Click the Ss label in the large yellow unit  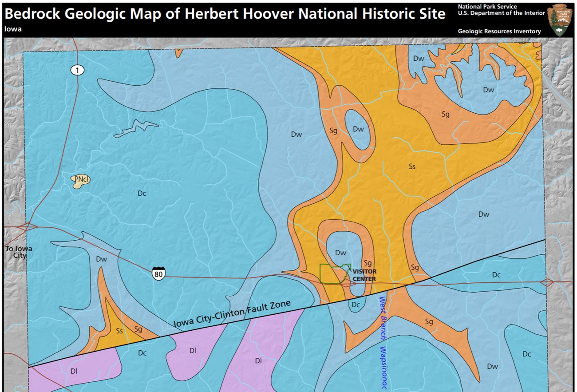click(412, 167)
